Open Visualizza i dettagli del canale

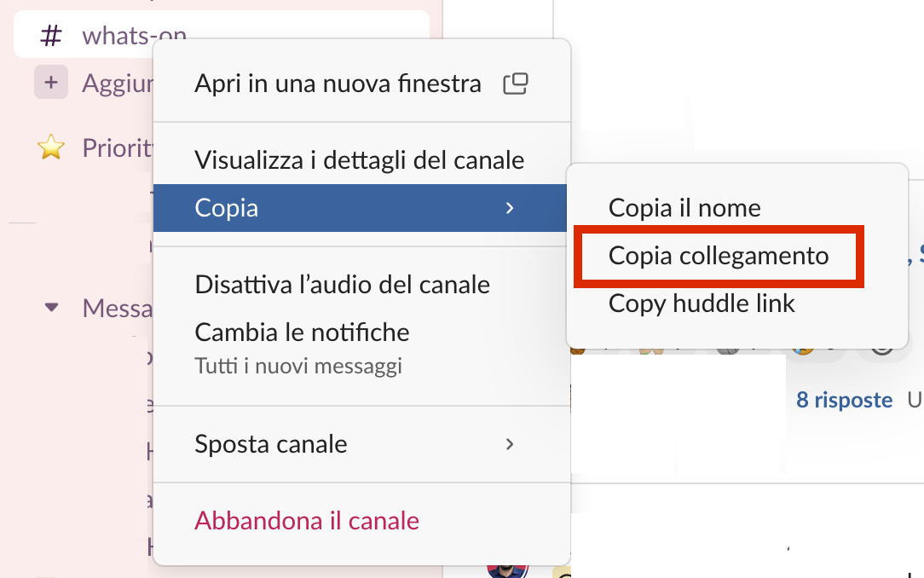[359, 159]
